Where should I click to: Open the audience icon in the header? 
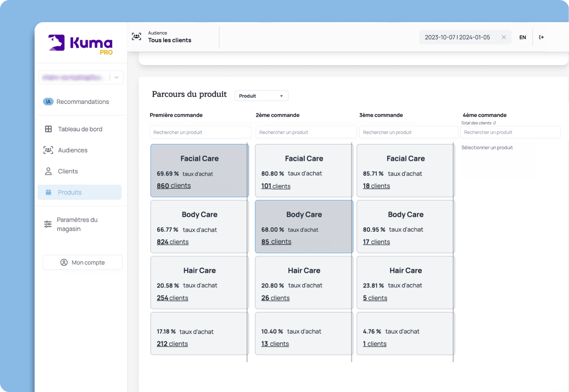[136, 36]
